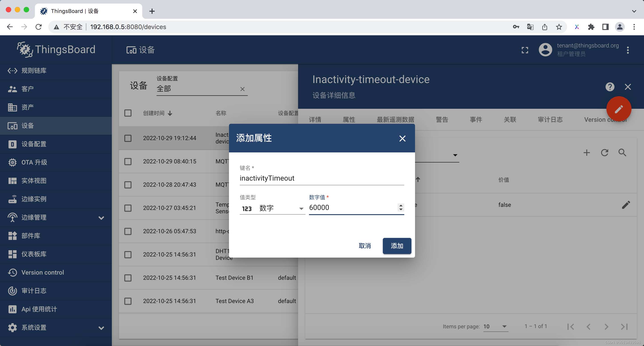Image resolution: width=644 pixels, height=346 pixels.
Task: Expand the 系统设置 sidebar group
Action: click(101, 328)
